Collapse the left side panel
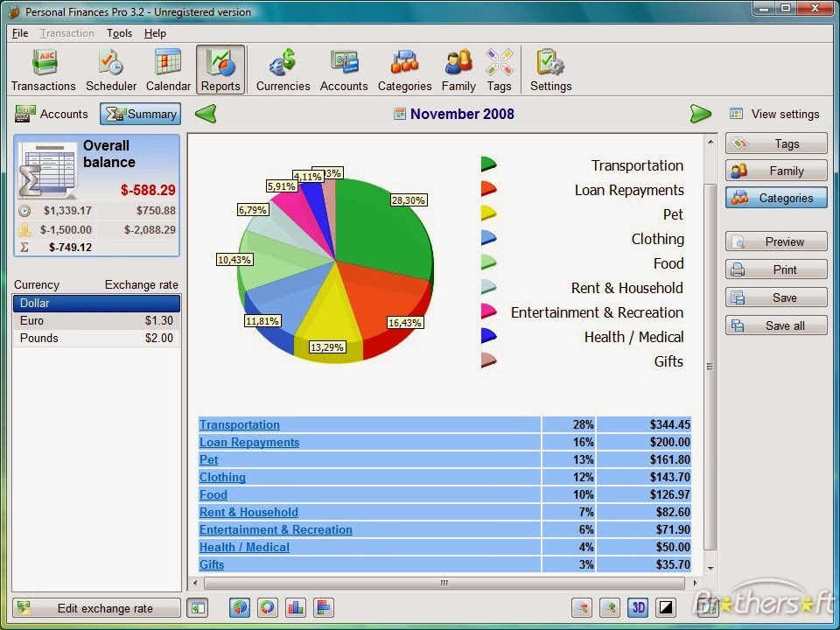 point(197,607)
